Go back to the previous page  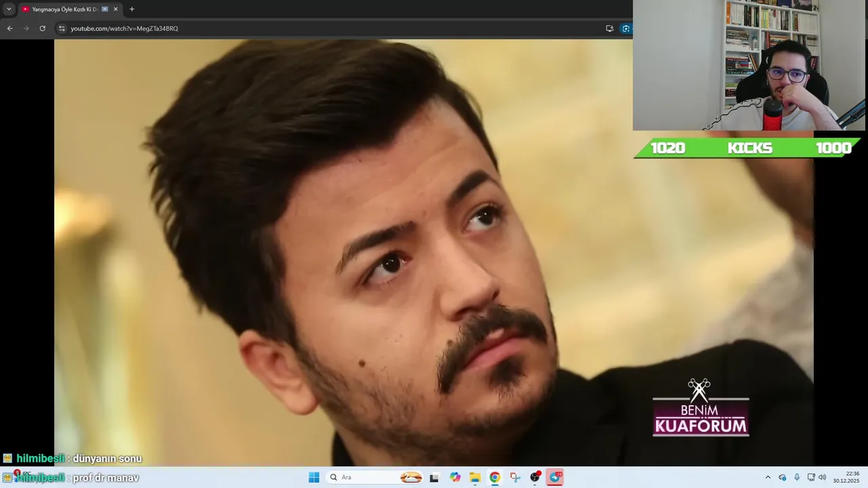pyautogui.click(x=10, y=28)
